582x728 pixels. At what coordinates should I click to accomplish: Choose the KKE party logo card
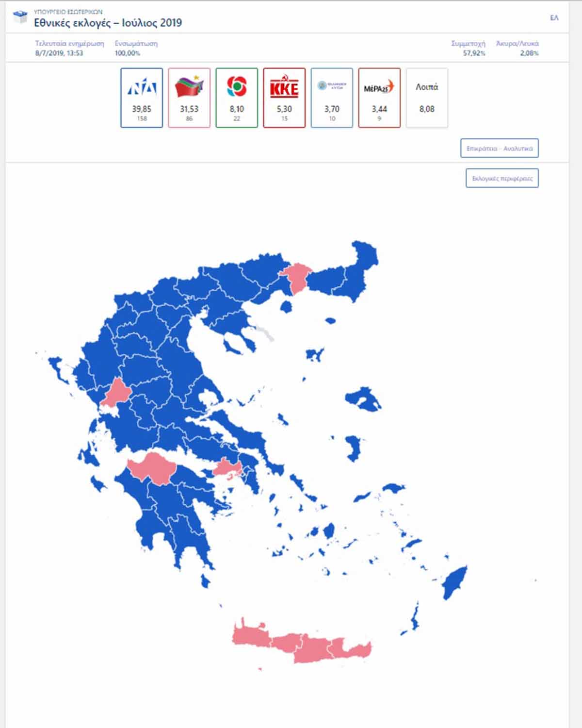(284, 98)
